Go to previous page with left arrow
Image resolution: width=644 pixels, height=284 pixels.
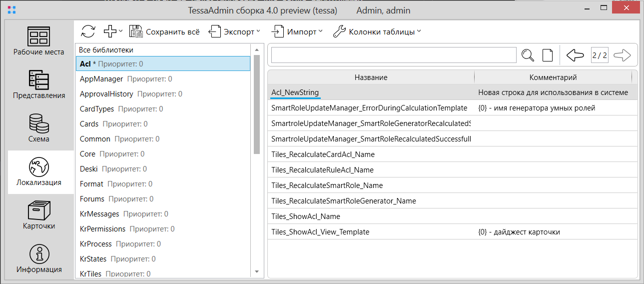coord(576,55)
